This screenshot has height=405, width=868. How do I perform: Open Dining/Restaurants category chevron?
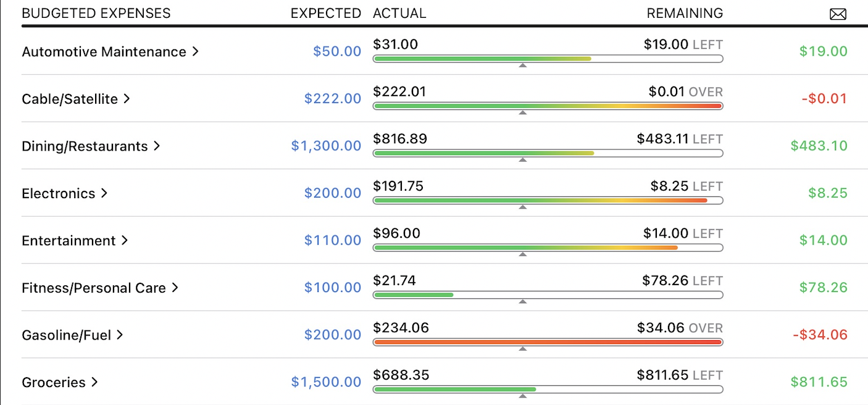pos(157,146)
